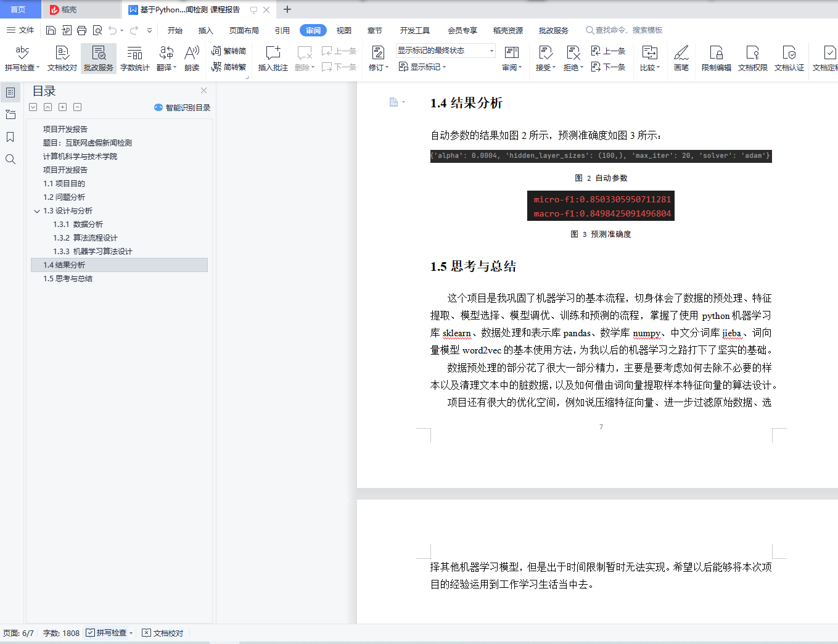The height and width of the screenshot is (644, 838).
Task: Open 显示标记的最终状态 dropdown
Action: point(446,51)
